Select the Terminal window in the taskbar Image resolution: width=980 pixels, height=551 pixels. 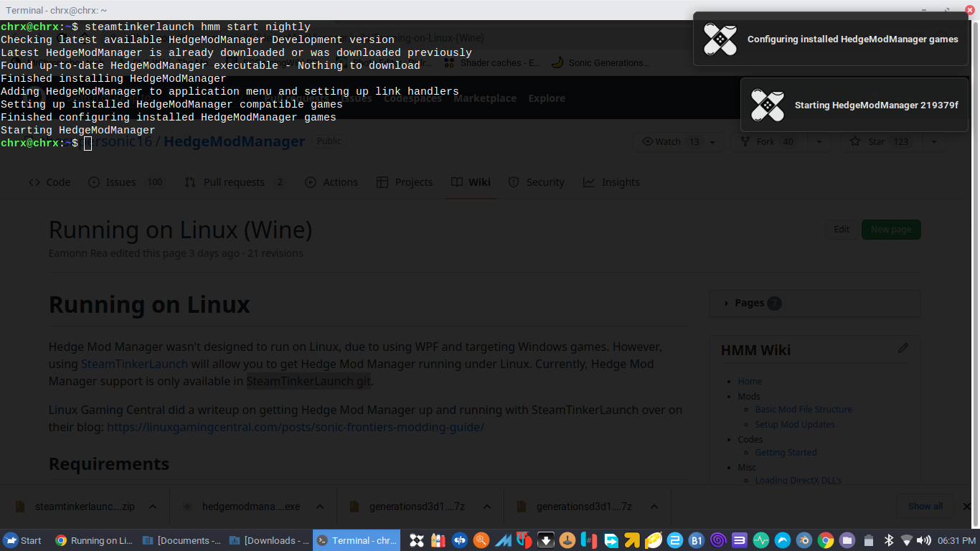coord(357,540)
